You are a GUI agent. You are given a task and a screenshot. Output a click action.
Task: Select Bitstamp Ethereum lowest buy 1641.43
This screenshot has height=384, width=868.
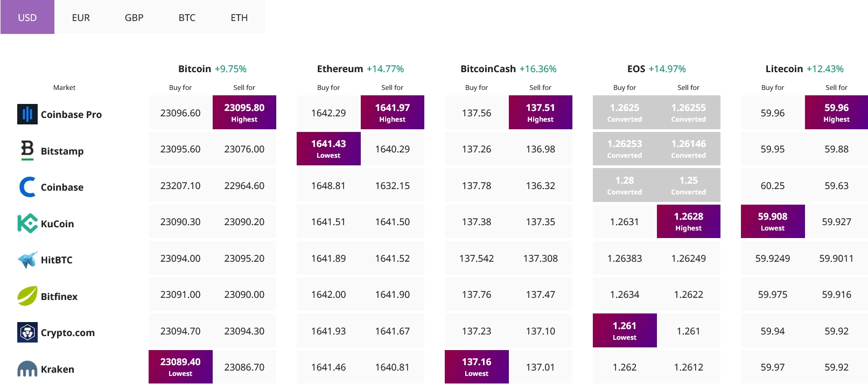pyautogui.click(x=328, y=149)
